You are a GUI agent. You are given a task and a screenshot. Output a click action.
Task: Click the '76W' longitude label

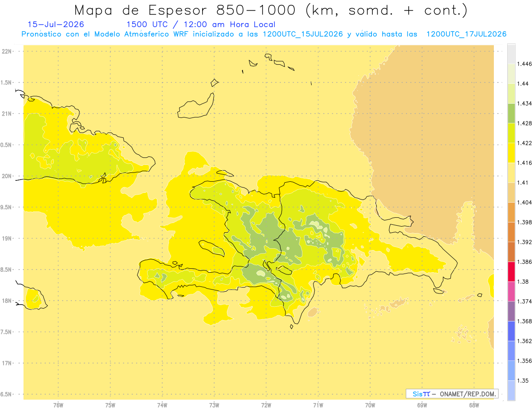(58, 406)
